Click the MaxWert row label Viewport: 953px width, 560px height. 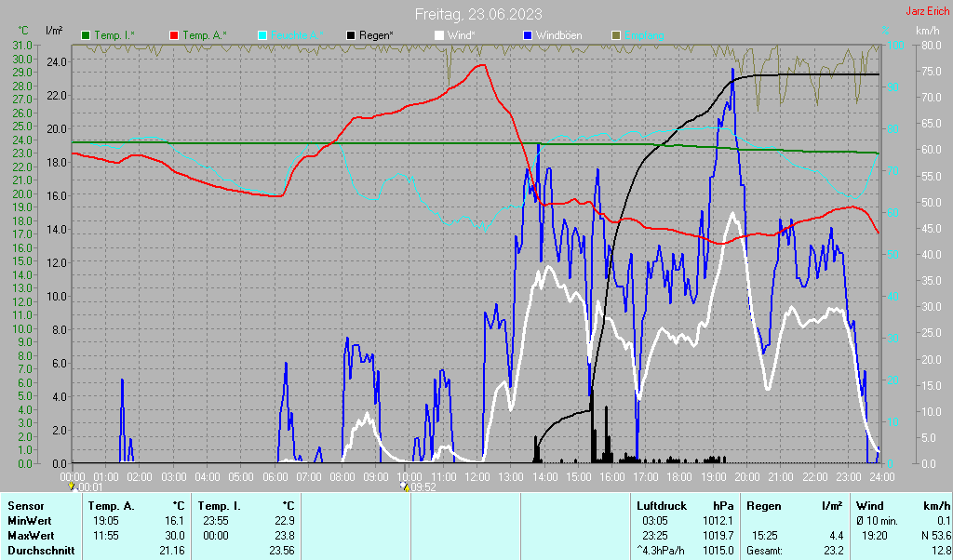pyautogui.click(x=30, y=536)
